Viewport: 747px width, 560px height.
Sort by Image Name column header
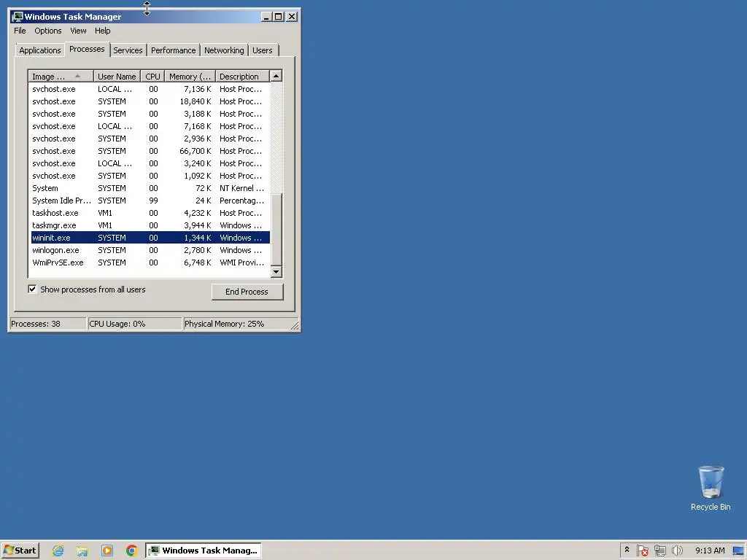[x=61, y=76]
